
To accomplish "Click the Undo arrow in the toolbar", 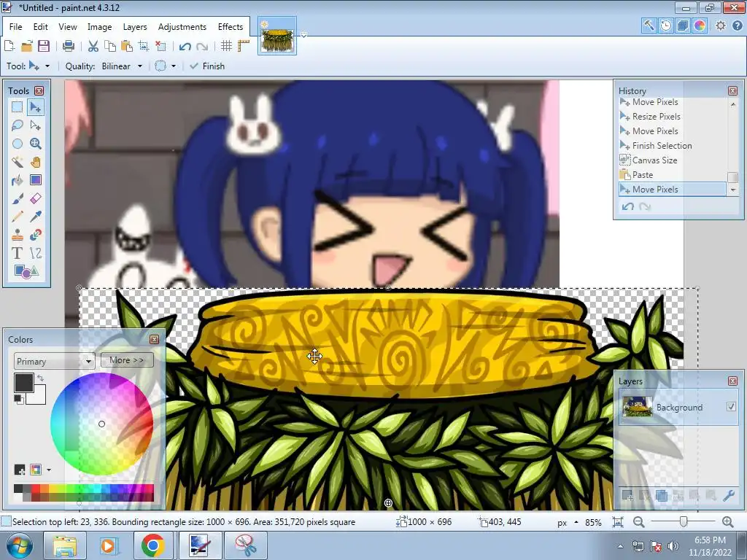I will (x=185, y=46).
